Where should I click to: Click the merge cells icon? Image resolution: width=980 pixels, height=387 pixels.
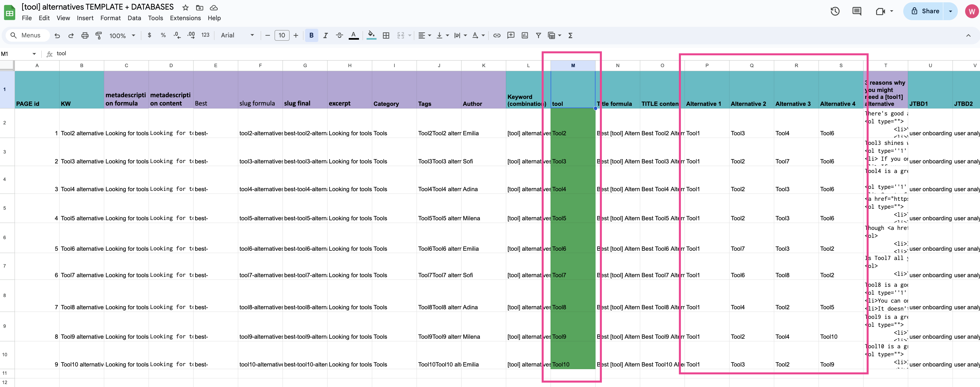coord(401,35)
